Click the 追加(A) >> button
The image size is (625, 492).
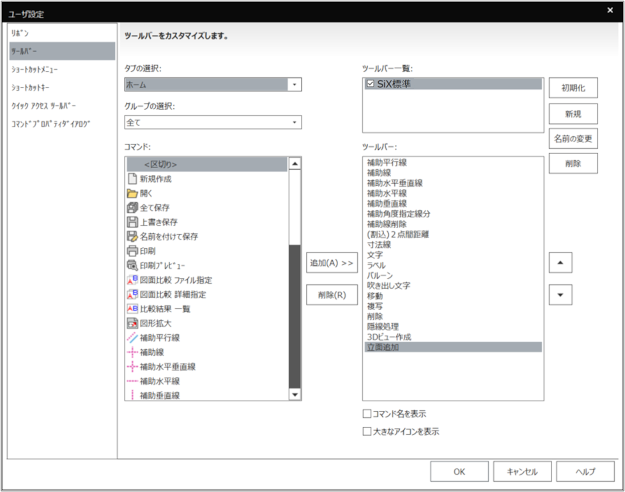[x=332, y=263]
